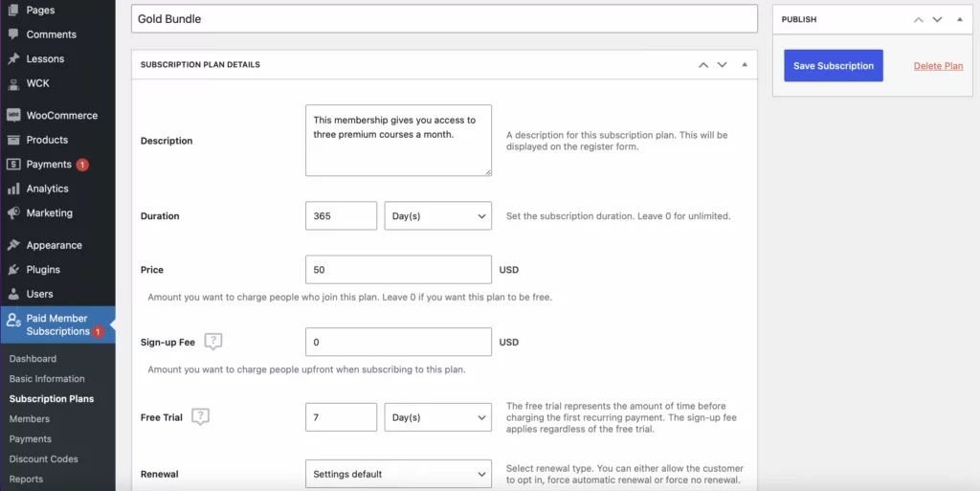Collapse the Publish panel
The width and height of the screenshot is (980, 491).
coord(959,19)
